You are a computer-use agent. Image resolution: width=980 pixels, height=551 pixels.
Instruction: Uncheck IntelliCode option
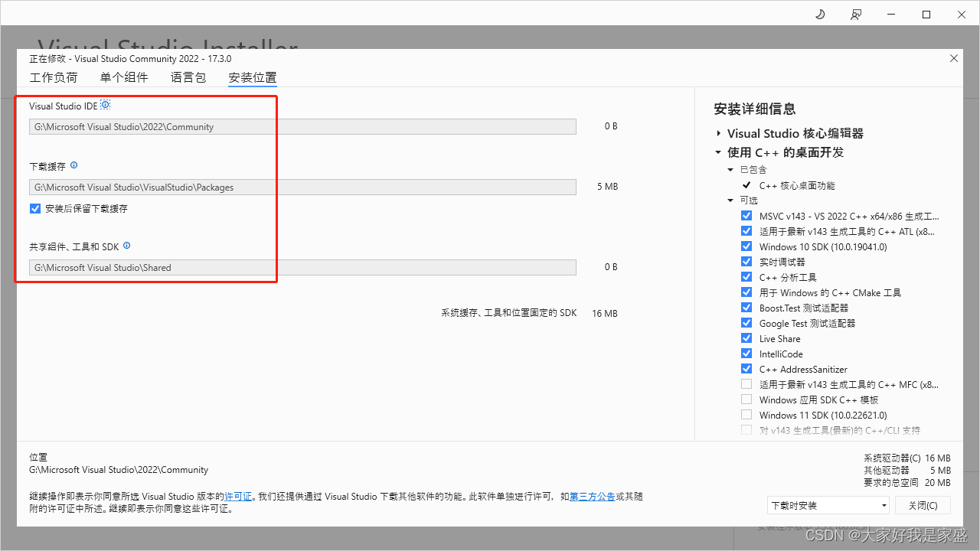(x=746, y=354)
